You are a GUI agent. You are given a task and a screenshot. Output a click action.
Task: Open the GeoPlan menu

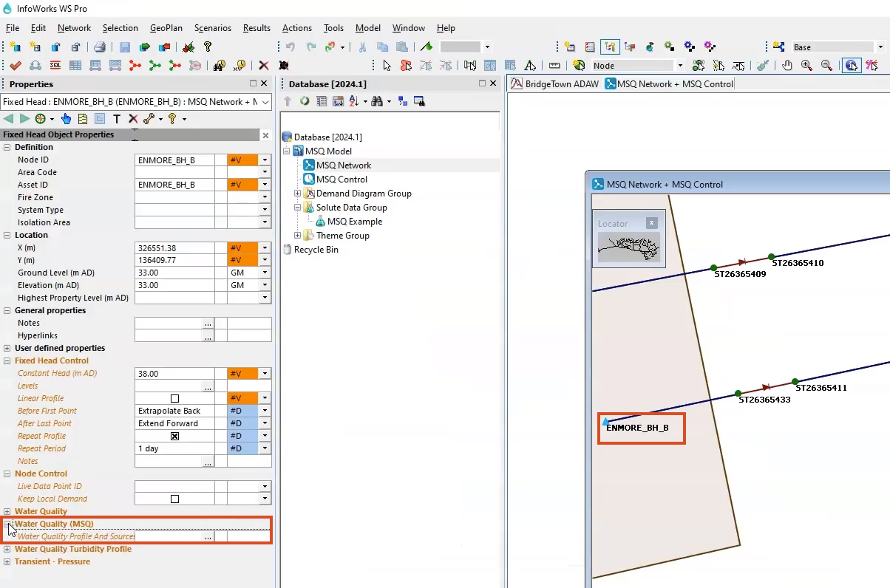click(166, 28)
